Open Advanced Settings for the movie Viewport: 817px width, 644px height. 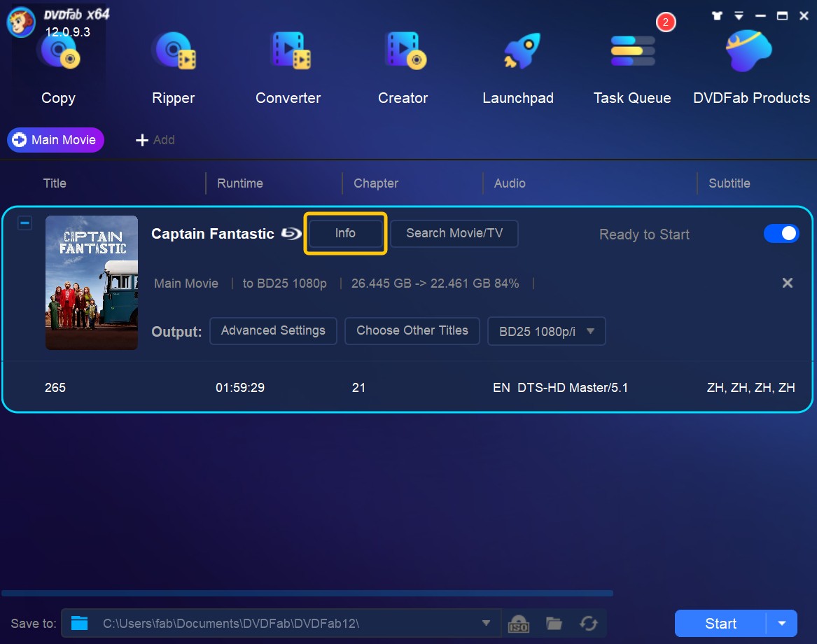coord(273,330)
